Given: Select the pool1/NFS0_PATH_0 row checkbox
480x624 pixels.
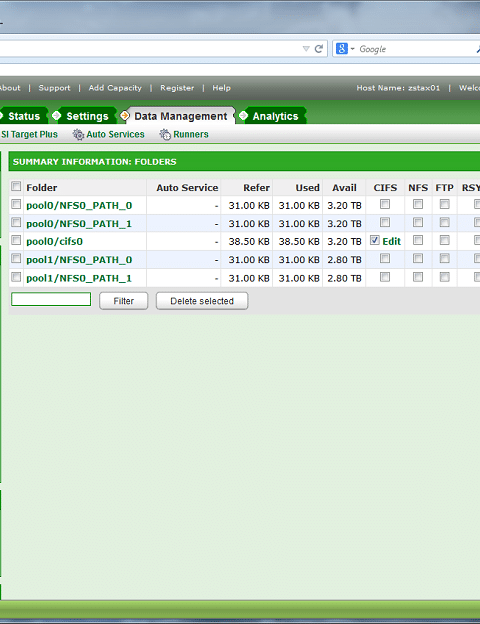Looking at the screenshot, I should click(16, 258).
